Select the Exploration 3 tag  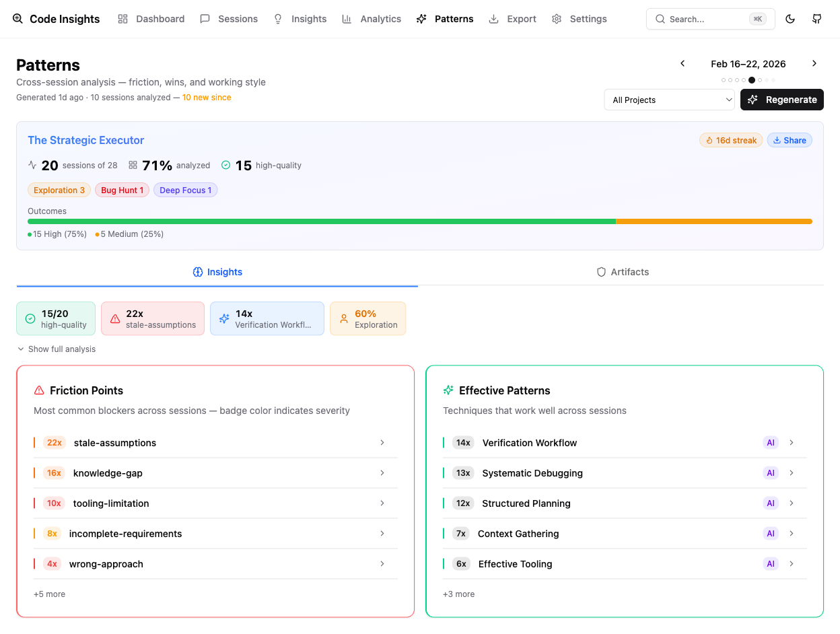click(x=59, y=190)
